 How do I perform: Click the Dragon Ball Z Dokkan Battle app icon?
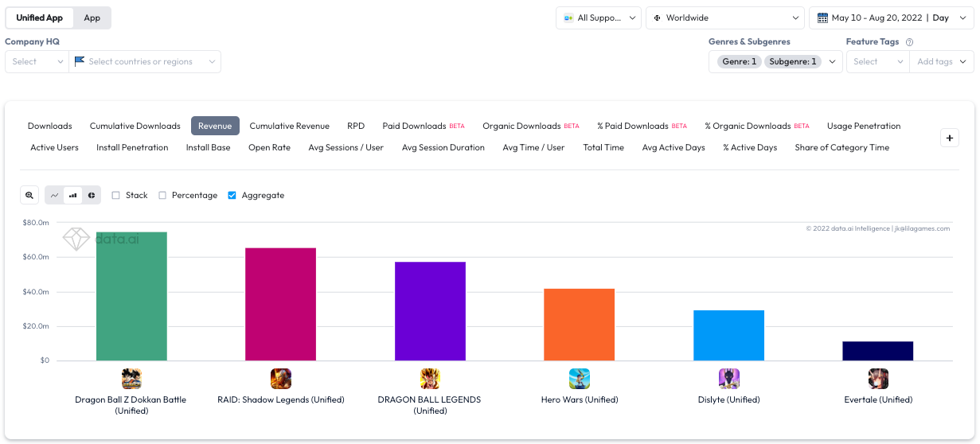[131, 378]
